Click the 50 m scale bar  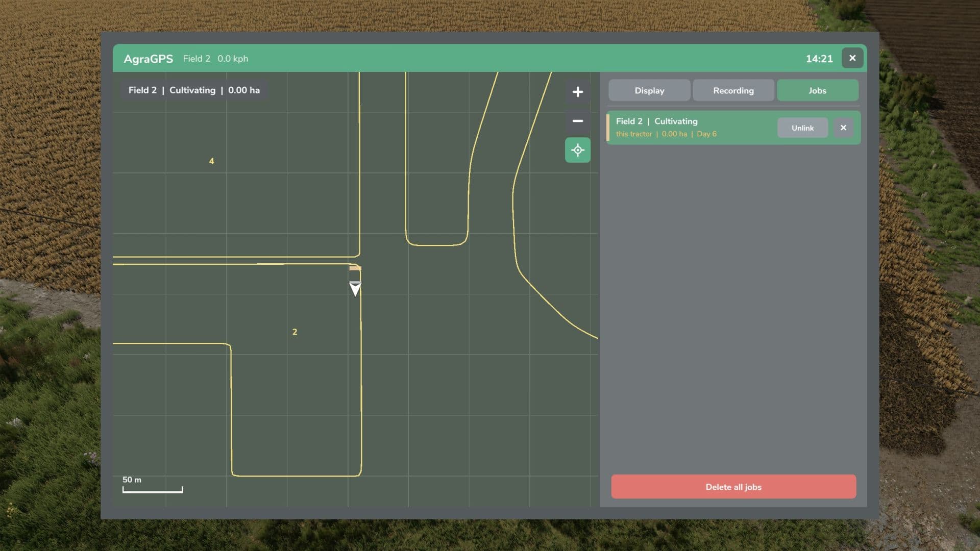point(153,485)
